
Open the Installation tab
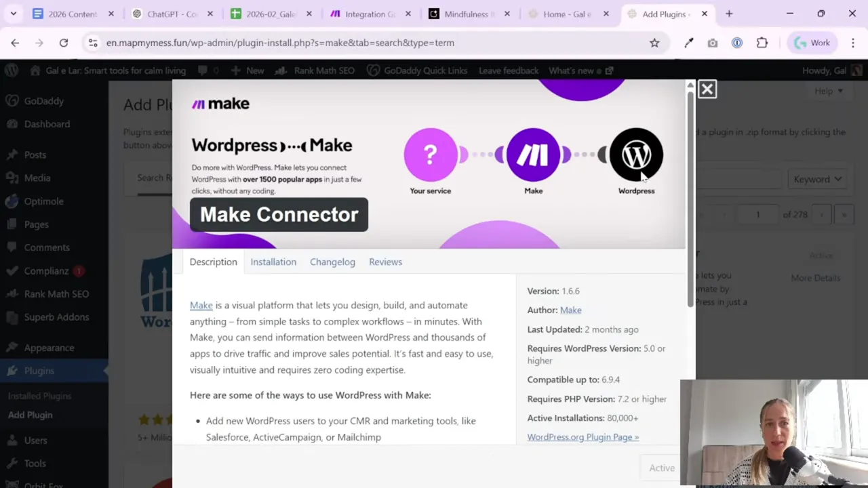point(273,262)
